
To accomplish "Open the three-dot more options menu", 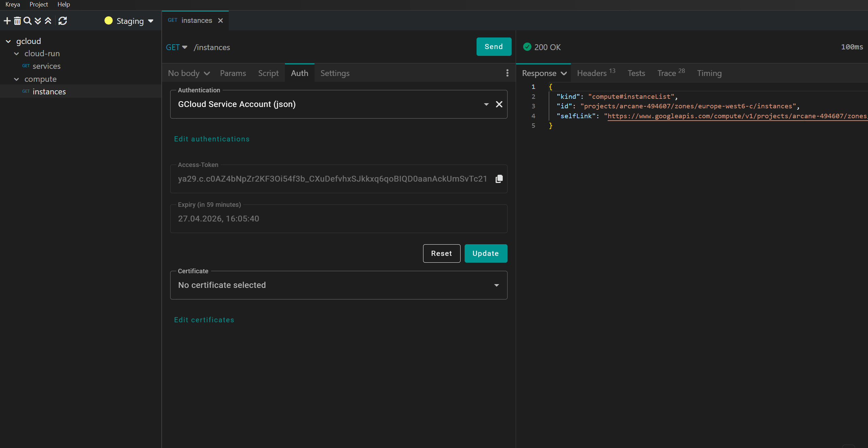I will [x=507, y=73].
